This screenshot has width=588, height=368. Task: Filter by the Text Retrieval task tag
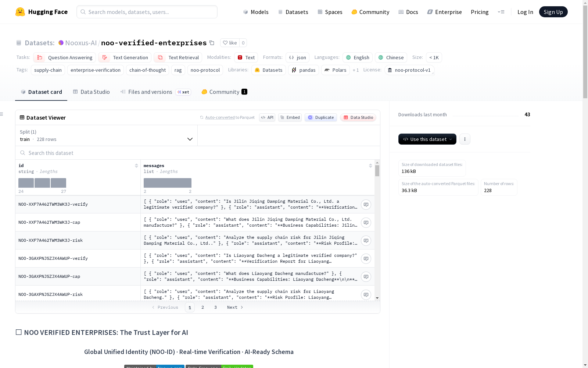(x=178, y=57)
